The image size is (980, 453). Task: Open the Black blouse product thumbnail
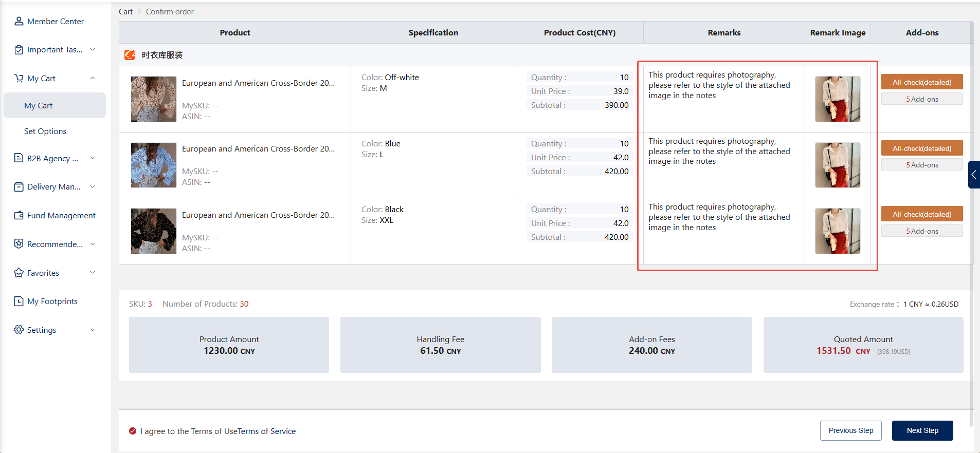tap(154, 231)
